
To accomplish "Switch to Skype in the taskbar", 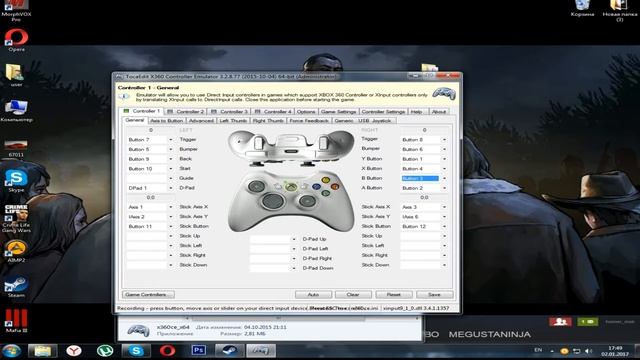I will [x=136, y=351].
